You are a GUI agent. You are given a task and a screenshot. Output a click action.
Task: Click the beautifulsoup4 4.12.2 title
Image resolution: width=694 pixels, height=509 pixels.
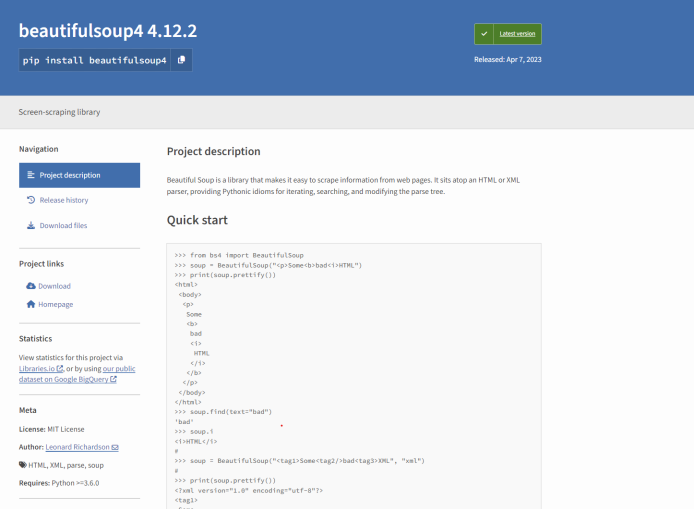[x=108, y=31]
